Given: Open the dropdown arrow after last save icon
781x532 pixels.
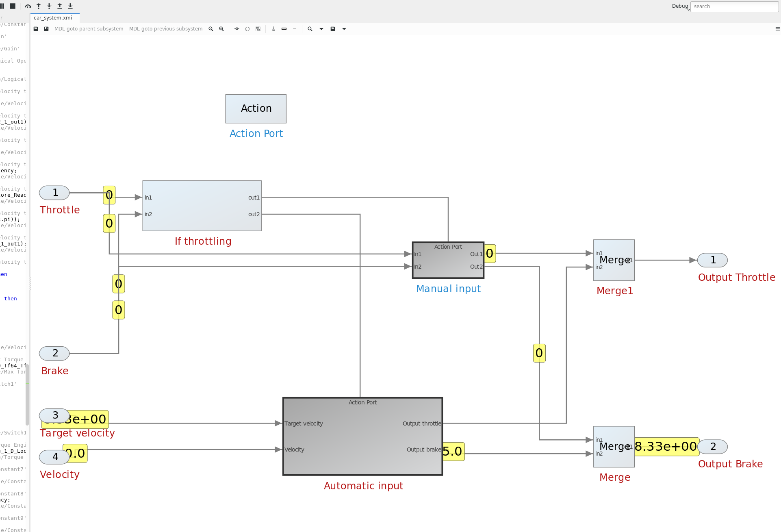Looking at the screenshot, I should click(344, 29).
